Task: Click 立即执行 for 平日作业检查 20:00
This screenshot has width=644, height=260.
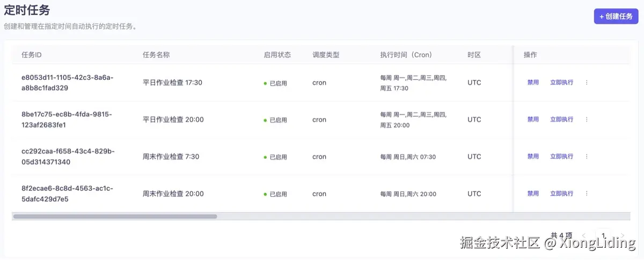Action: [x=561, y=120]
